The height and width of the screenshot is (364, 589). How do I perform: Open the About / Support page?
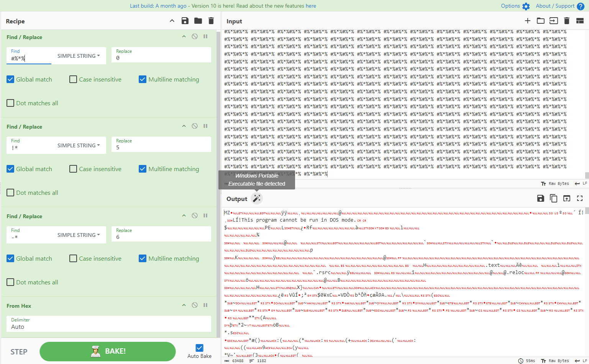pos(555,6)
